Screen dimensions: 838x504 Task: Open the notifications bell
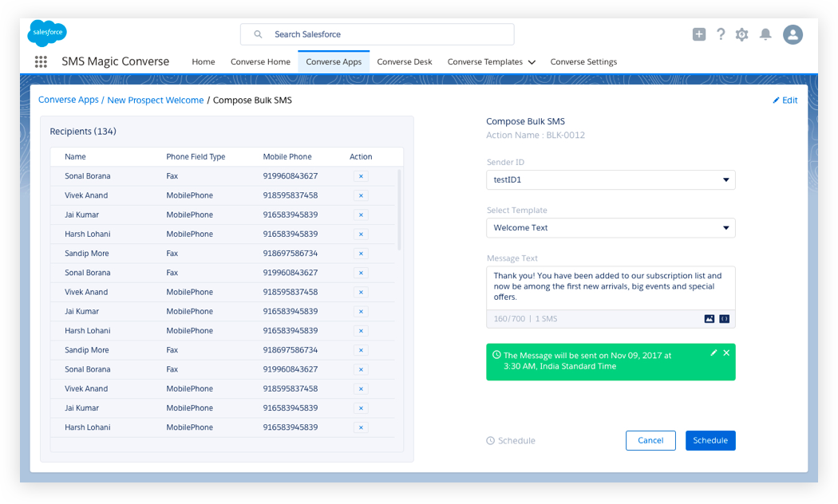click(766, 35)
